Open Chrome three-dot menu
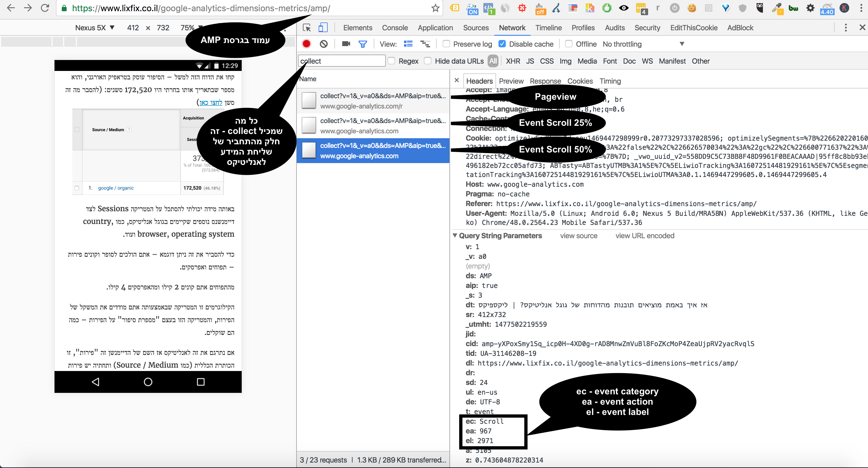 click(x=861, y=8)
